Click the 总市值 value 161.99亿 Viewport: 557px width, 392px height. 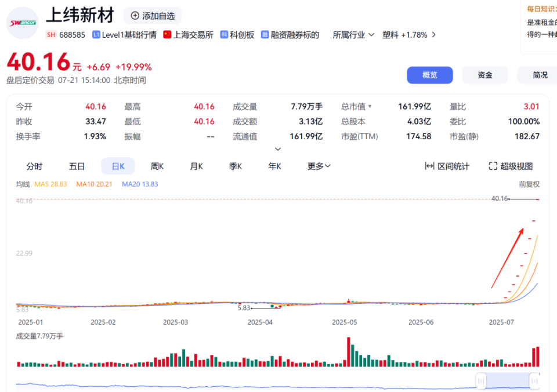[x=414, y=107]
